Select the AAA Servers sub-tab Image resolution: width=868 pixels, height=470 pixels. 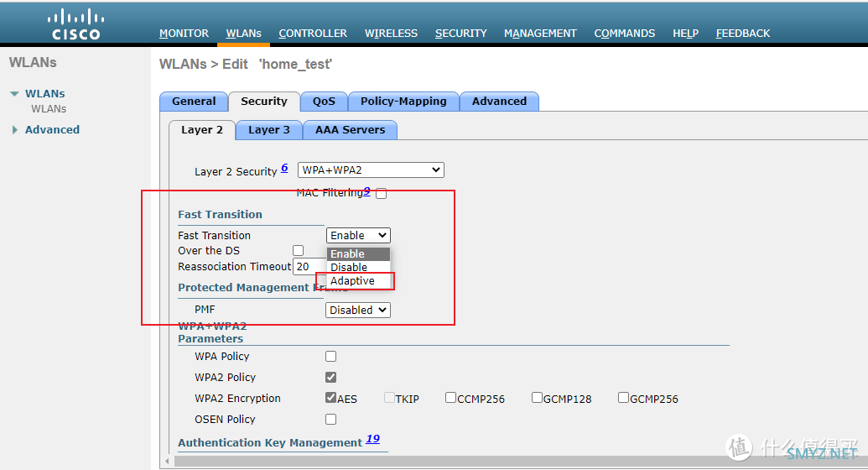pos(350,130)
